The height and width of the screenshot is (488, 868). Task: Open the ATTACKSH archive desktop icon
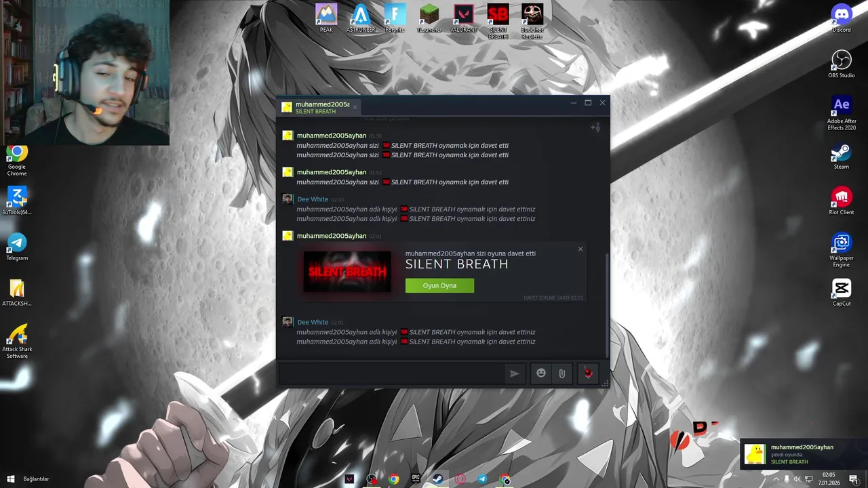point(17,292)
